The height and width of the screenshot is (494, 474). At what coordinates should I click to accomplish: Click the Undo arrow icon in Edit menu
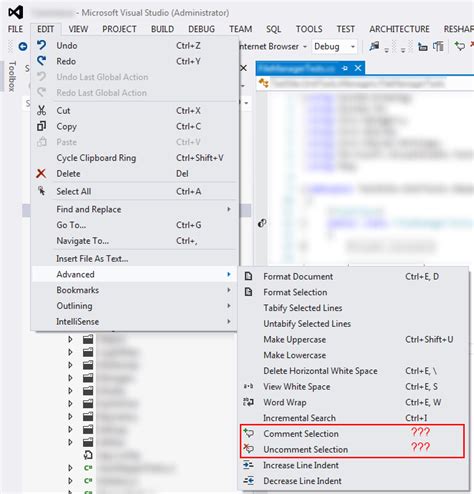point(41,45)
